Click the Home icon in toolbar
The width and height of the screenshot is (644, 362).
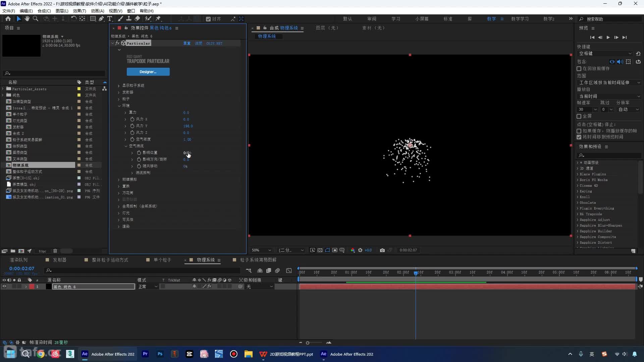pyautogui.click(x=8, y=19)
